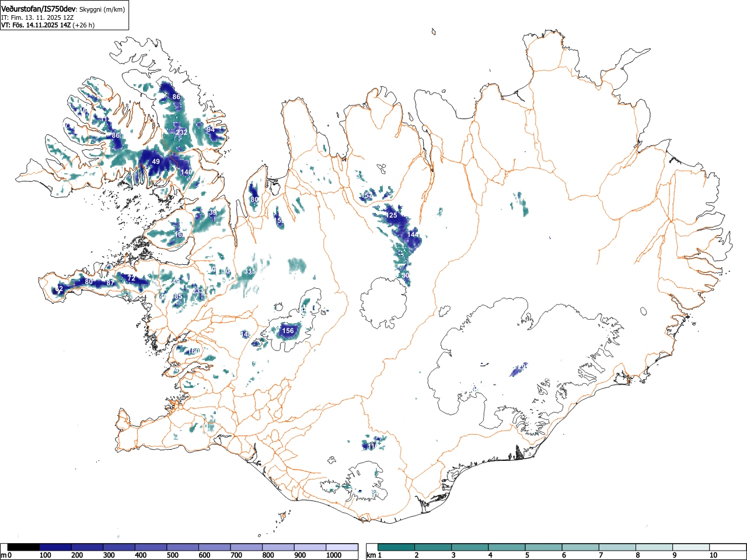Click the '125' visibility value on the map
Viewport: 747px width, 560px height.
click(x=392, y=216)
